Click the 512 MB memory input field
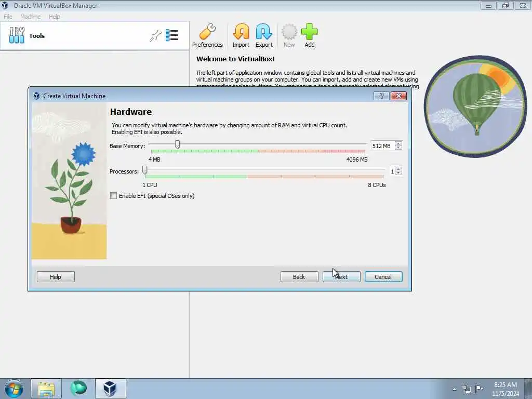Screen dimensions: 532x399 [x=383, y=146]
